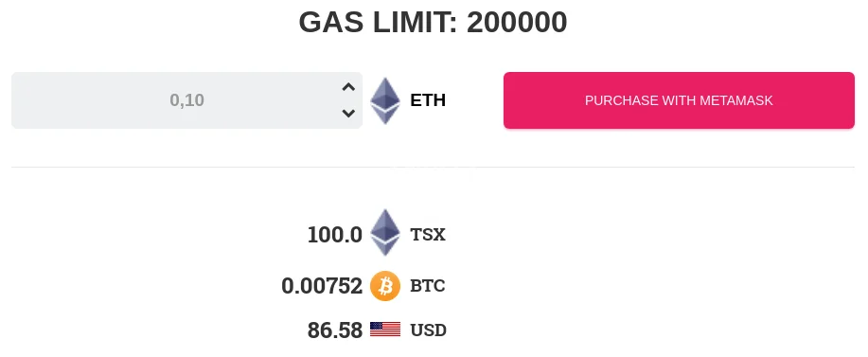Viewport: 868px width, 357px height.
Task: Click the 0.00752 BTC value
Action: [x=322, y=286]
